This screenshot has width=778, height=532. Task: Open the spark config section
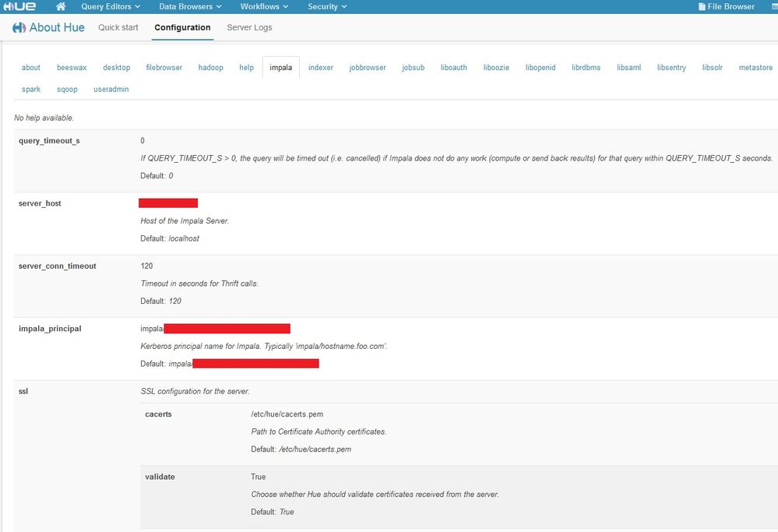pos(31,90)
